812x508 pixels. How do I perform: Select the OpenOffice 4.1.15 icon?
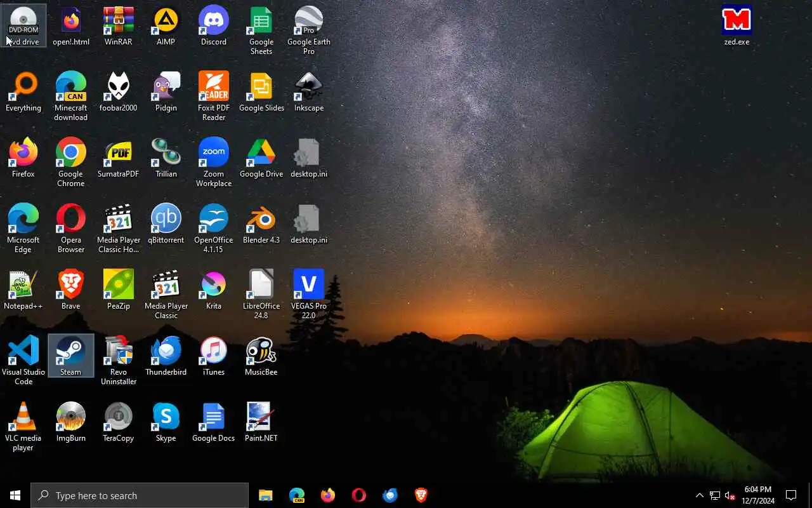pyautogui.click(x=214, y=229)
